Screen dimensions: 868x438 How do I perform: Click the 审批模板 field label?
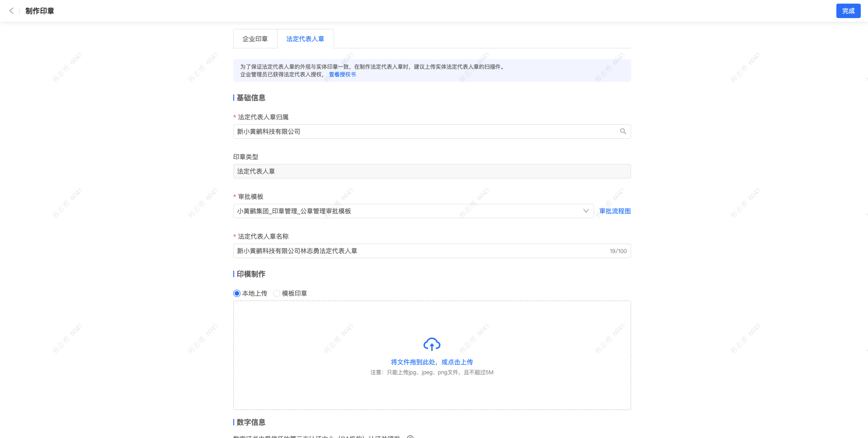click(x=250, y=197)
